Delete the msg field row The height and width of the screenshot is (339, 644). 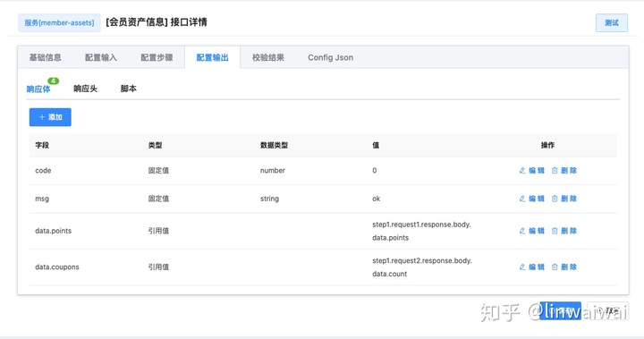[x=563, y=199]
